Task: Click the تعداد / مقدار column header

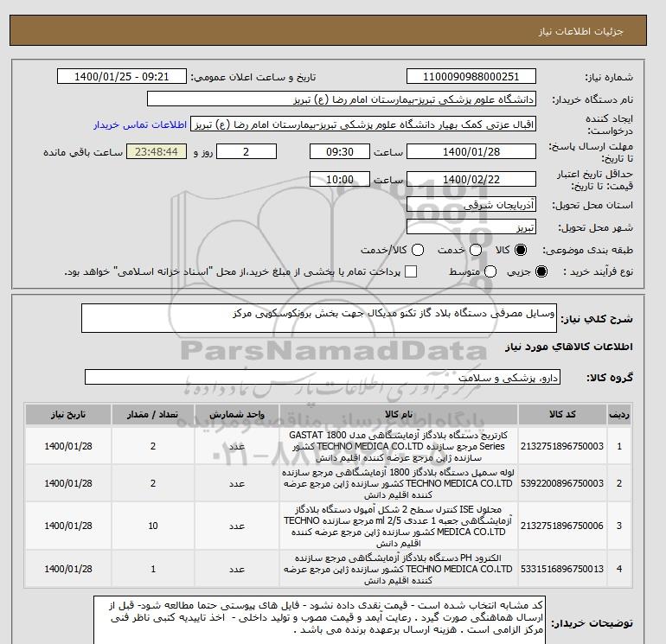Action: click(153, 414)
